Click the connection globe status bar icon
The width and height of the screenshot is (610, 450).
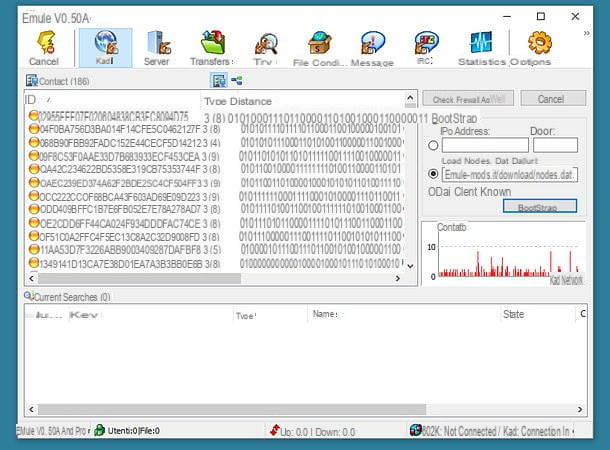coord(415,430)
